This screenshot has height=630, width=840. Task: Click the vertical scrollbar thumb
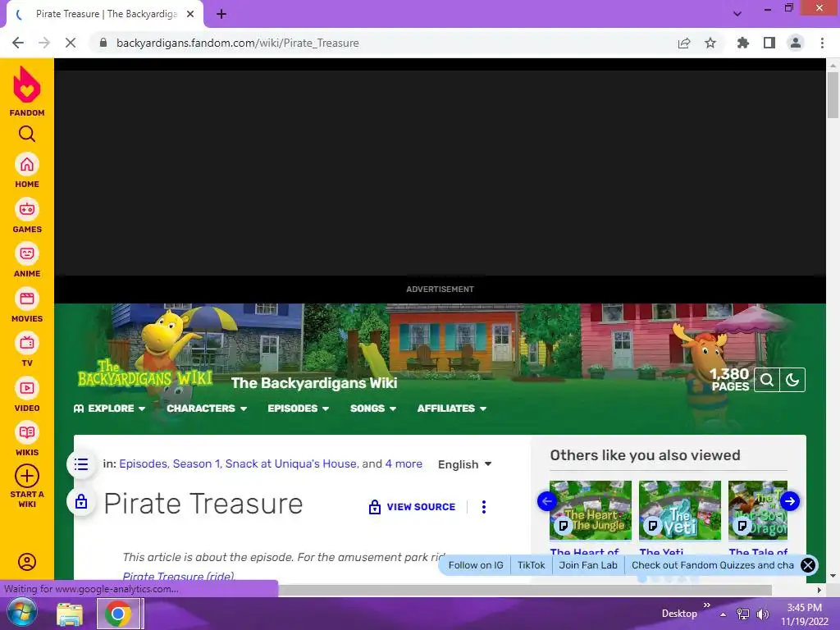[x=833, y=94]
